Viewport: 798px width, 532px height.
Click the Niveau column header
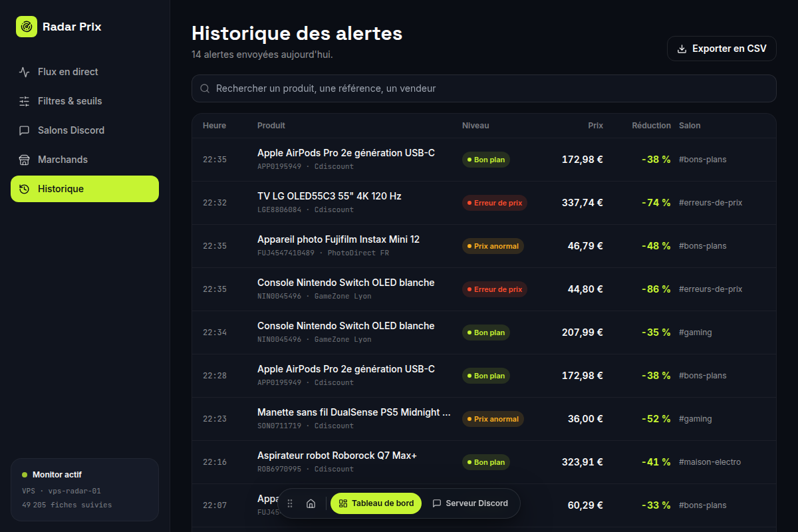click(x=475, y=126)
